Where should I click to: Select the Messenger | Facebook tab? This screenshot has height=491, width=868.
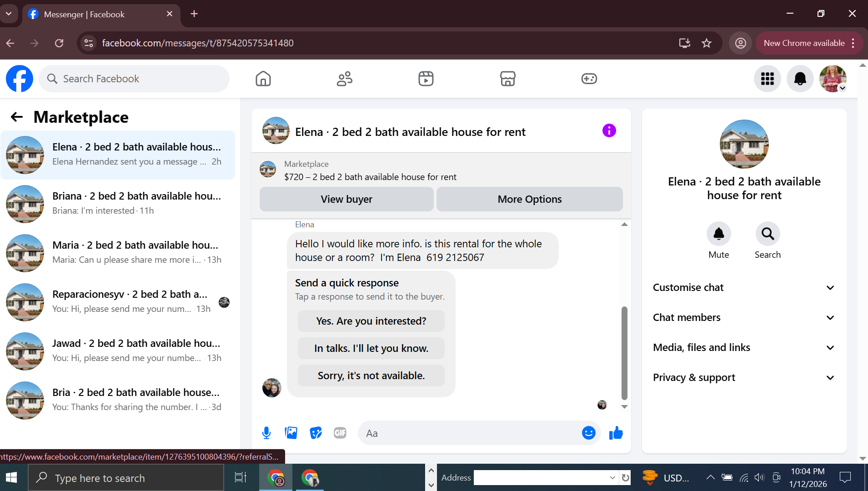100,14
